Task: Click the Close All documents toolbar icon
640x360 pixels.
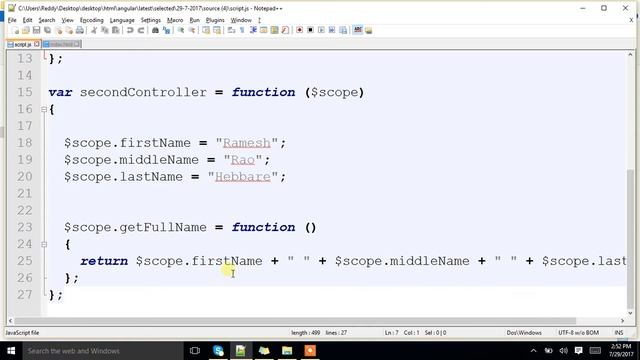Action: (69, 30)
